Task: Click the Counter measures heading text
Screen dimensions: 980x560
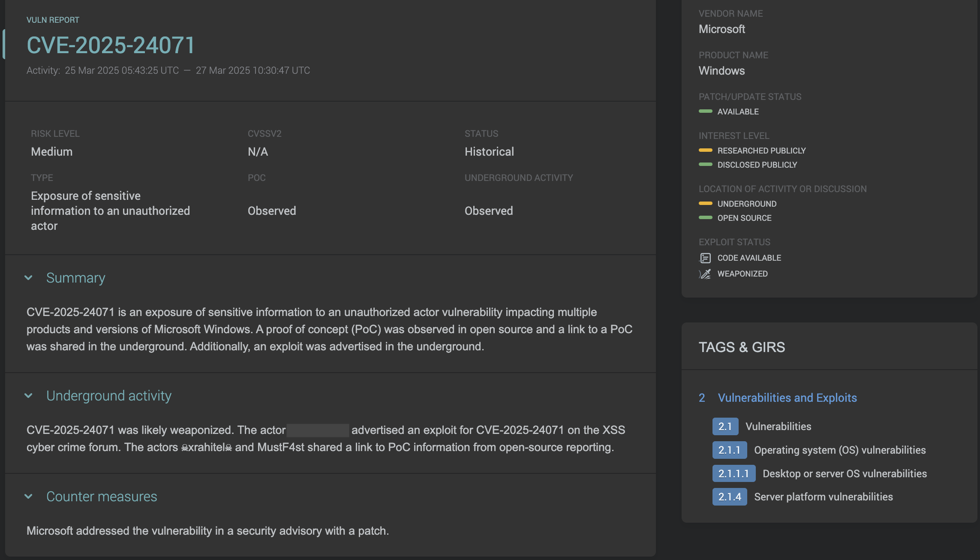Action: click(x=102, y=497)
